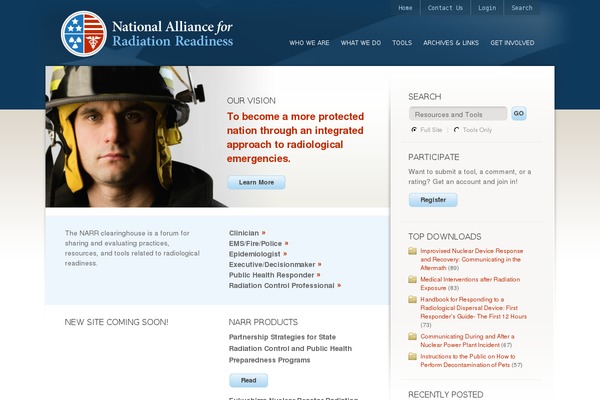Click folder icon beside Medical Interventions after Radiation

(412, 279)
